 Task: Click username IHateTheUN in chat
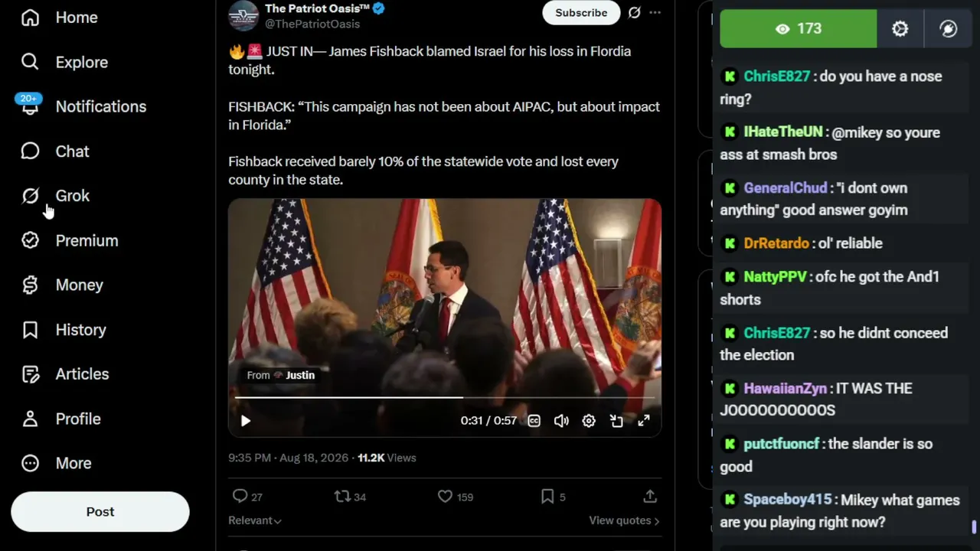click(x=782, y=132)
